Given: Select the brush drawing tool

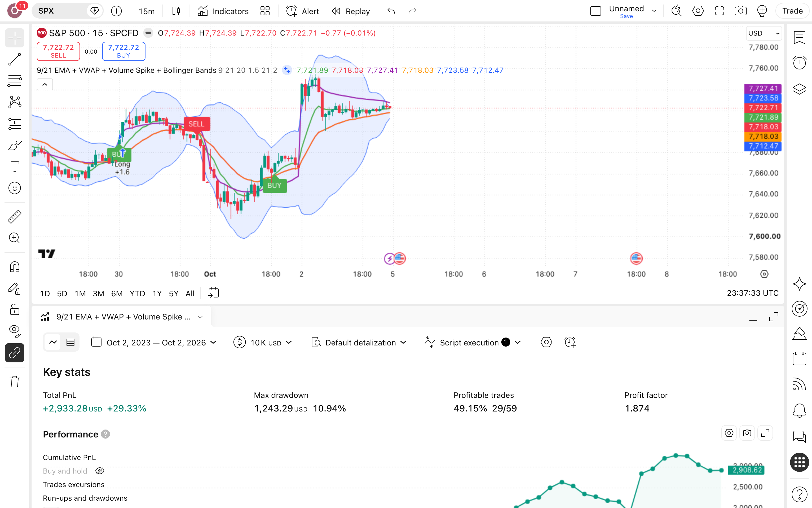Looking at the screenshot, I should (x=14, y=145).
